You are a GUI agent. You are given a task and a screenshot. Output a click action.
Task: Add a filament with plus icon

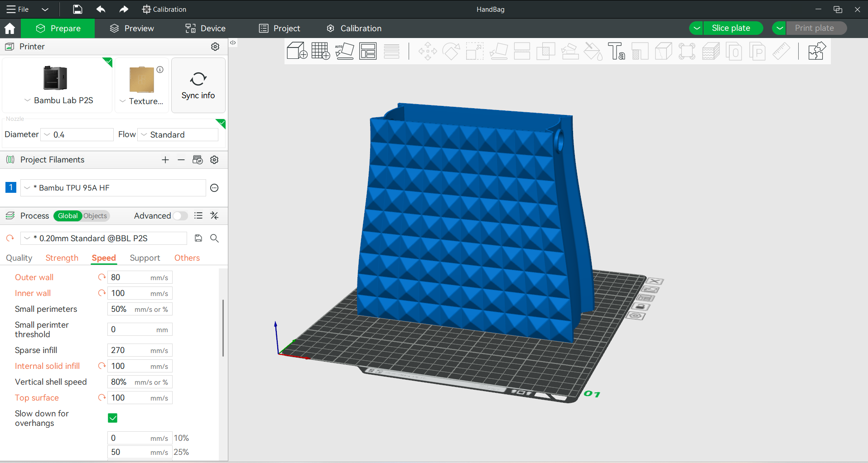(x=165, y=160)
